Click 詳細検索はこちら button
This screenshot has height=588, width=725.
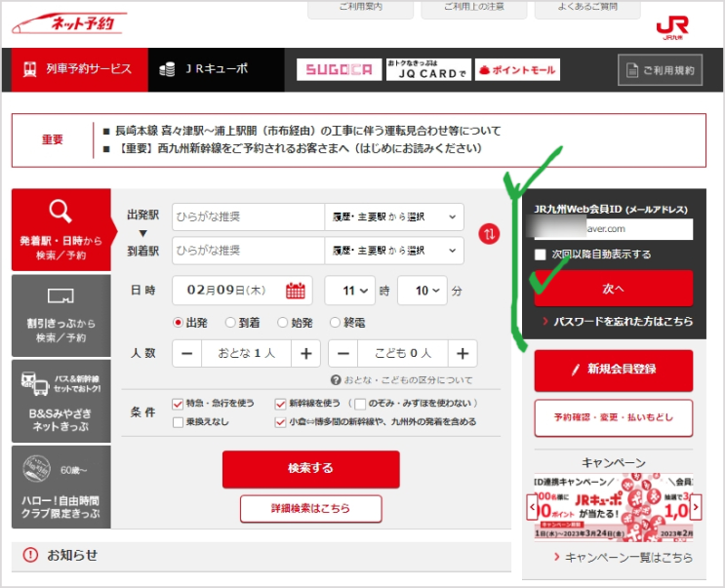point(310,509)
